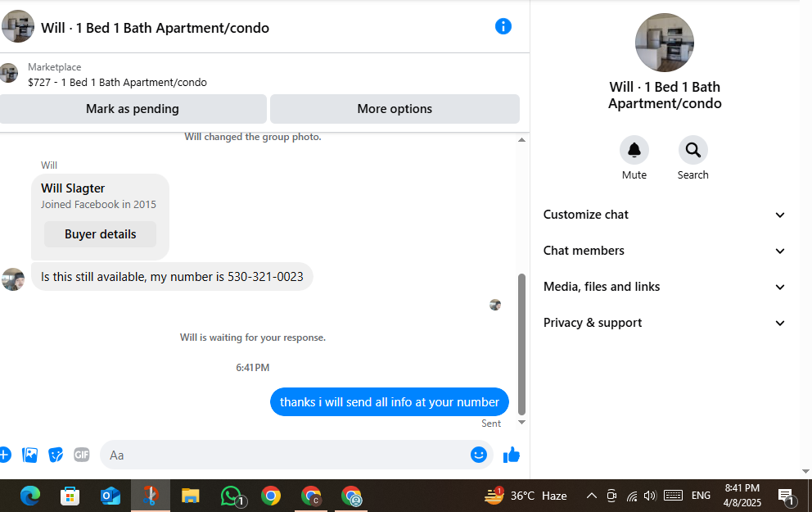Click the Aa message input field

pos(285,455)
